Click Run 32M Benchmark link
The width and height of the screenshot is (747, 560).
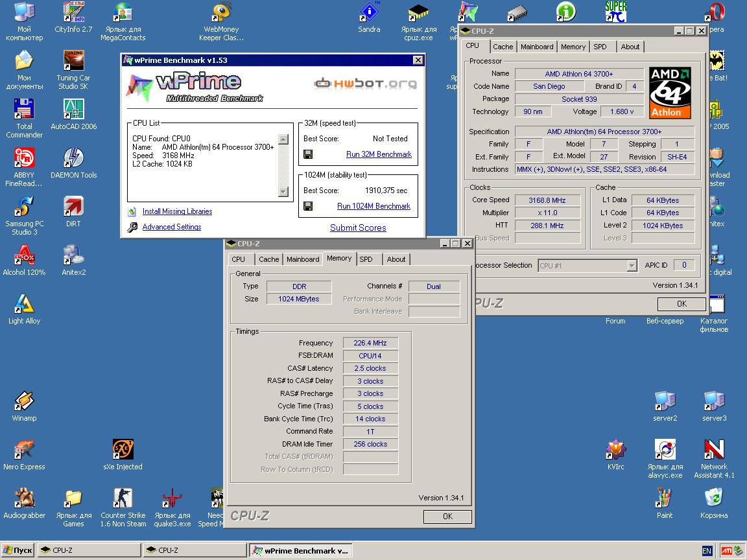tap(379, 154)
